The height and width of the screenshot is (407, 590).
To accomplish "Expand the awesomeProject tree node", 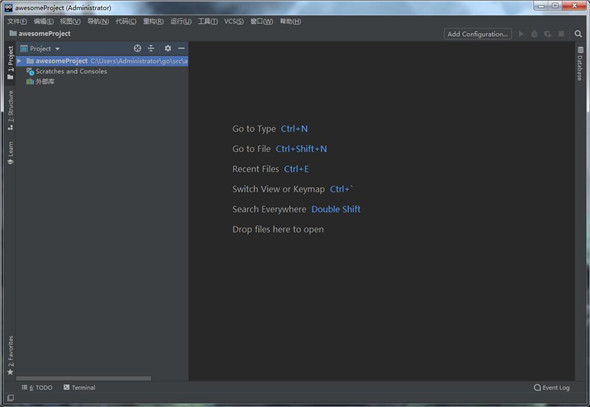I will pos(19,61).
